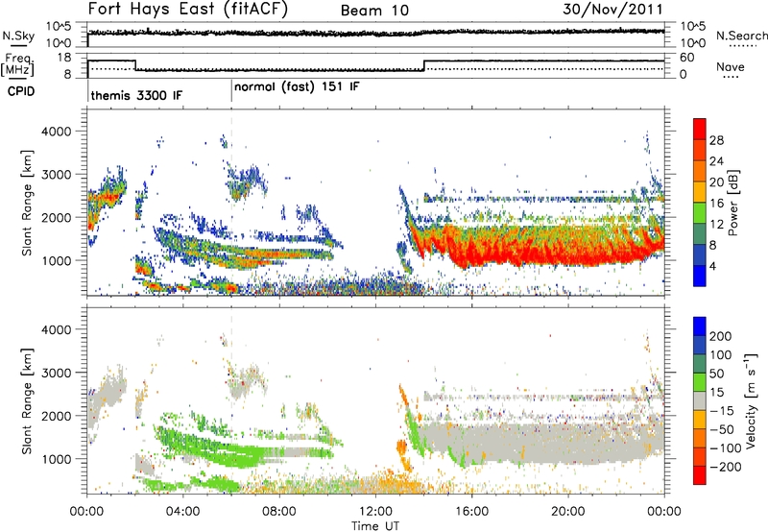Viewport: 768px width, 532px height.
Task: Click the '60' Nave axis tick label
Action: (x=687, y=58)
